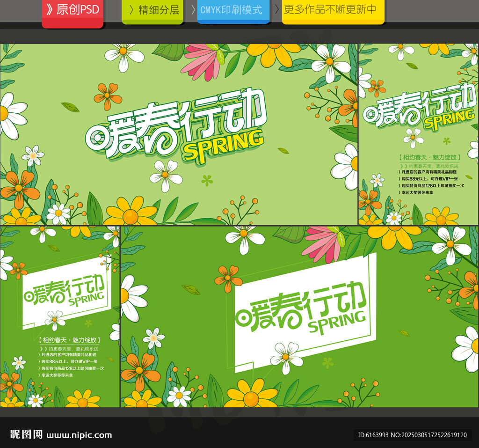The height and width of the screenshot is (448, 479).
Task: Click 相约春天·魅力绽放 heading in light-green poster
Action: [x=429, y=157]
